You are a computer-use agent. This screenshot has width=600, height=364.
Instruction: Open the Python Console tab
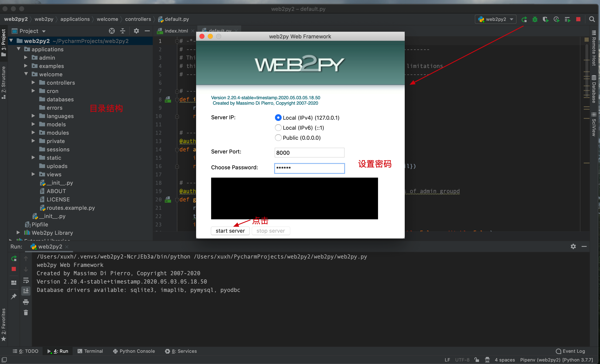(x=134, y=351)
